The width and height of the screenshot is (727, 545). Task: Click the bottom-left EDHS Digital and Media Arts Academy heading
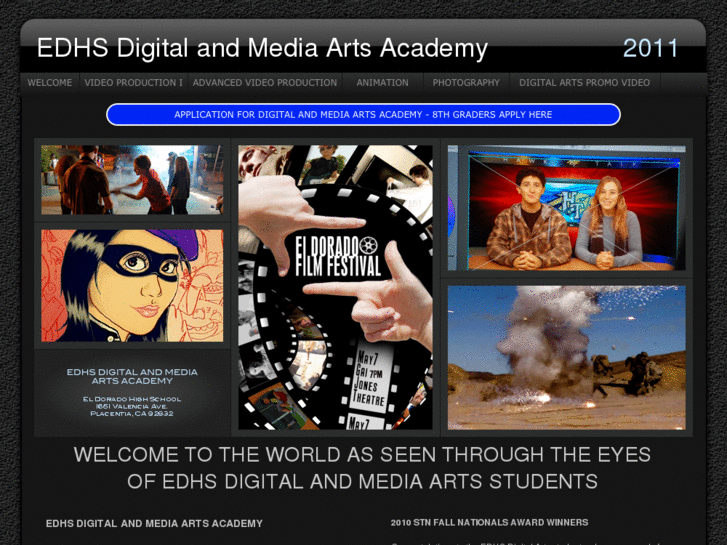(x=154, y=524)
